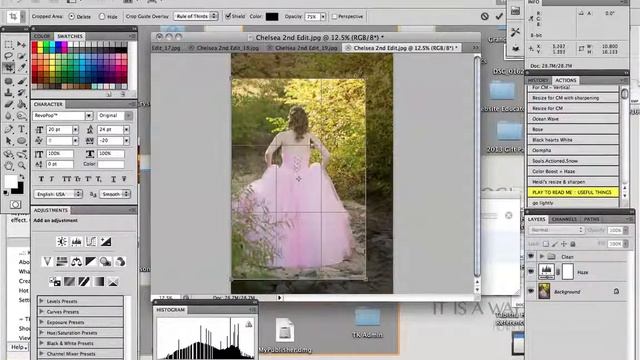Toggle the Shield checkbox

click(x=228, y=16)
